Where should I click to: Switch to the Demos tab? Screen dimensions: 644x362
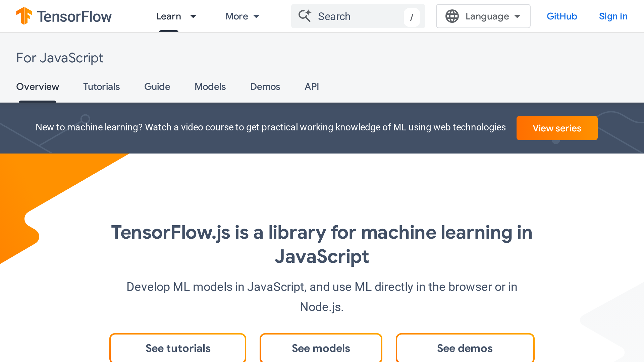point(265,86)
